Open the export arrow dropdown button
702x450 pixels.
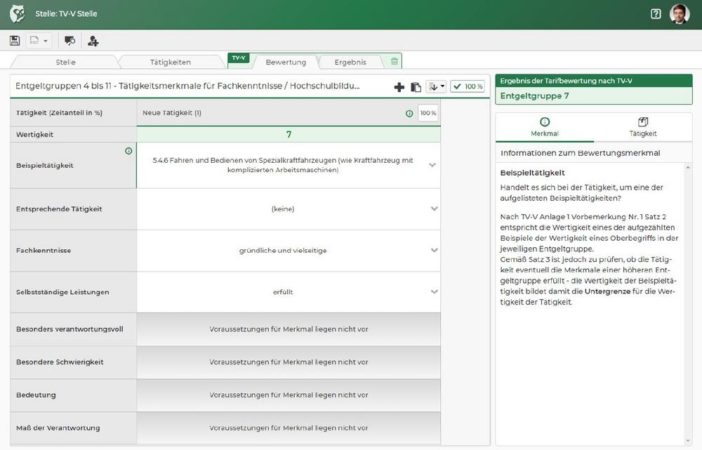coord(436,87)
